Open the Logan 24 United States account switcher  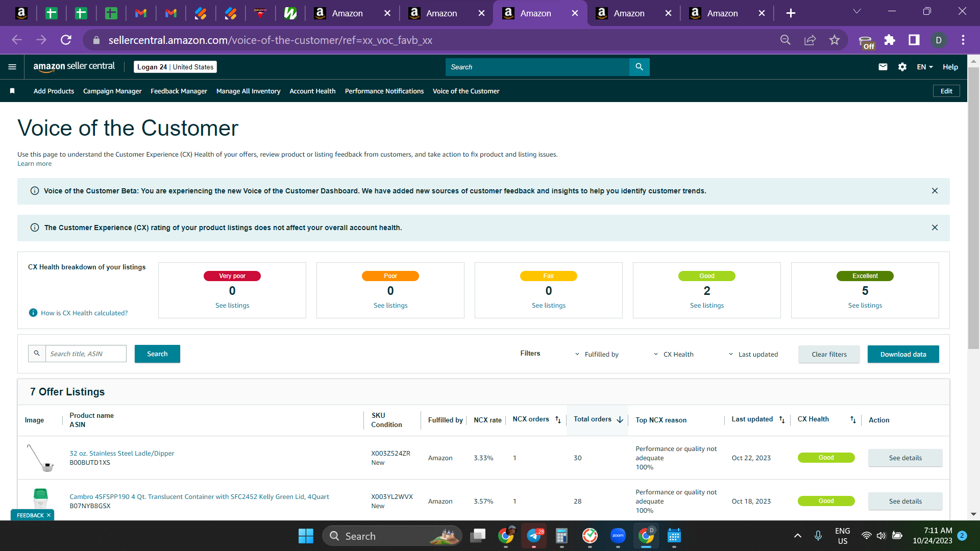175,67
